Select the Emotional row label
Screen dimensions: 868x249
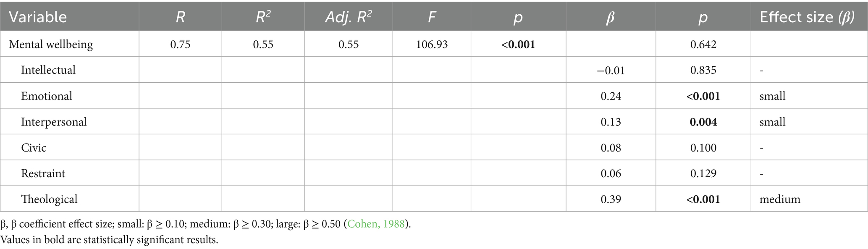[x=47, y=96]
